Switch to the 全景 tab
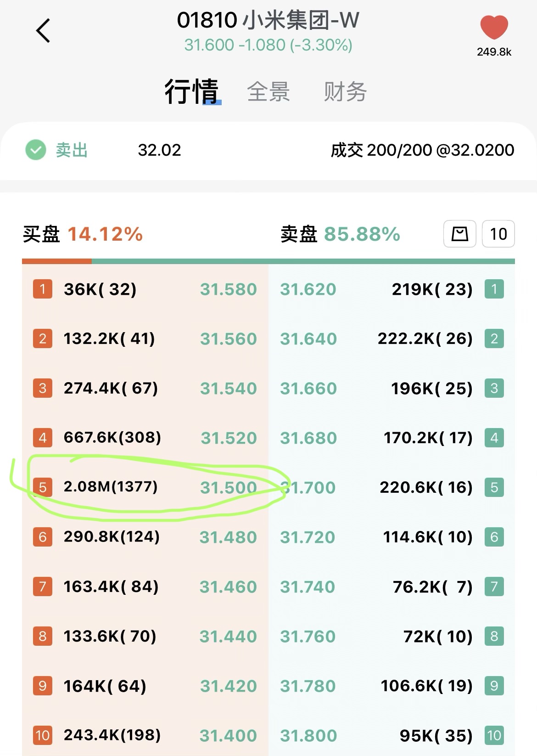The height and width of the screenshot is (756, 537). pos(268,91)
